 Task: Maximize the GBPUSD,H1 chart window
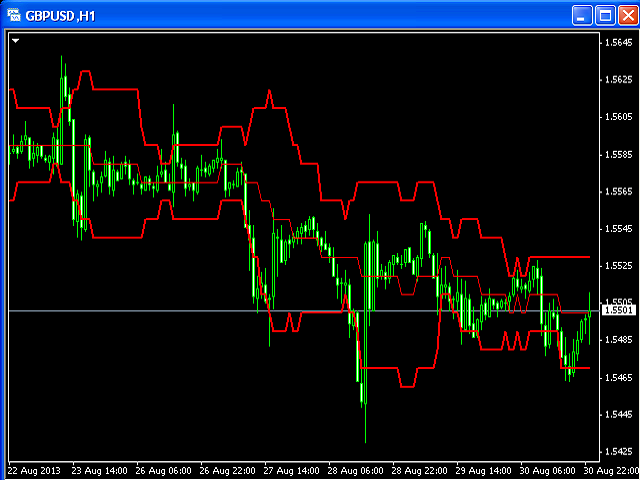tap(604, 16)
